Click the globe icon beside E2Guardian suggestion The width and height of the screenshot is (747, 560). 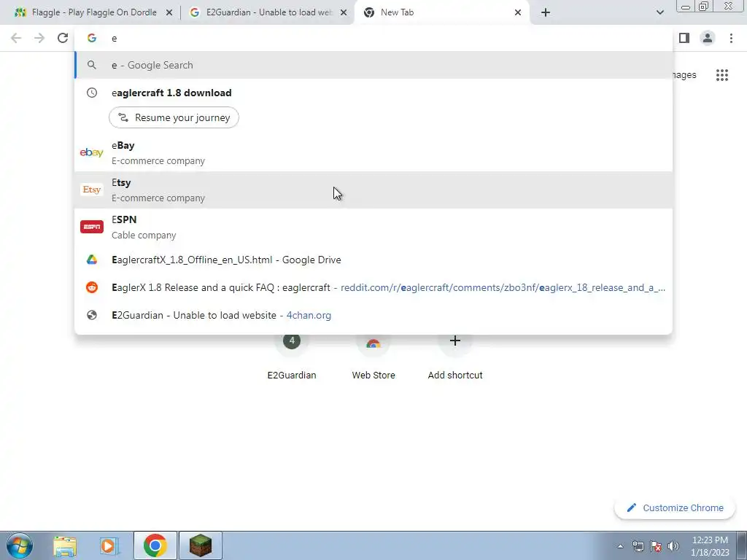pyautogui.click(x=91, y=315)
